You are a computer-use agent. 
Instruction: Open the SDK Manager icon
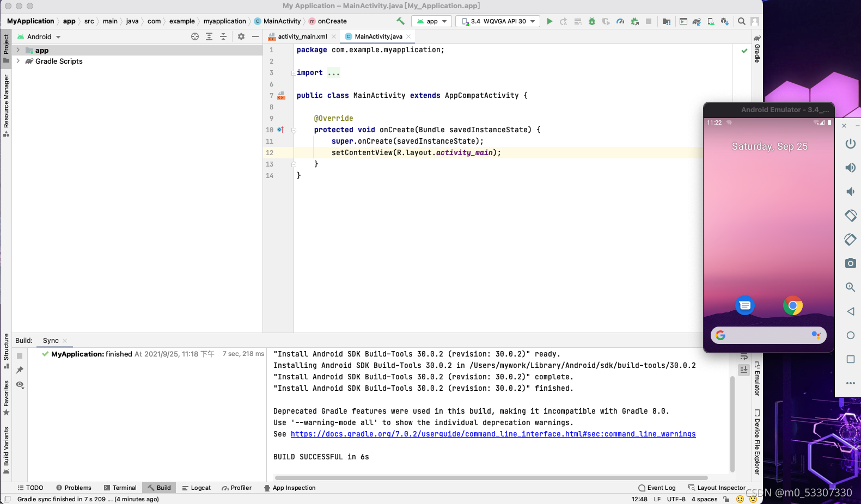(x=725, y=21)
